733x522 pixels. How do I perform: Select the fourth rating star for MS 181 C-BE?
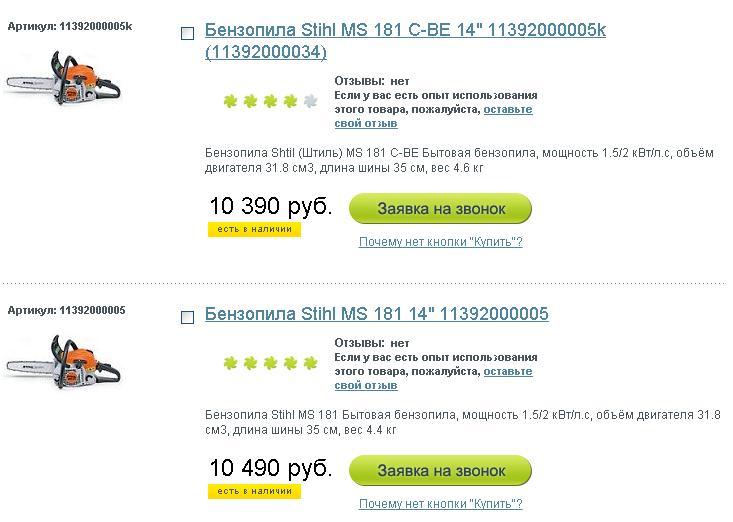point(290,101)
